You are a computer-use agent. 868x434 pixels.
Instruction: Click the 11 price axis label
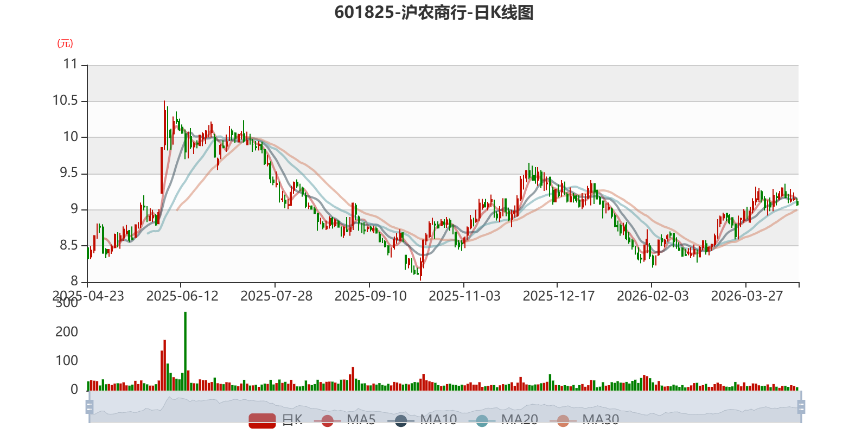coord(71,65)
